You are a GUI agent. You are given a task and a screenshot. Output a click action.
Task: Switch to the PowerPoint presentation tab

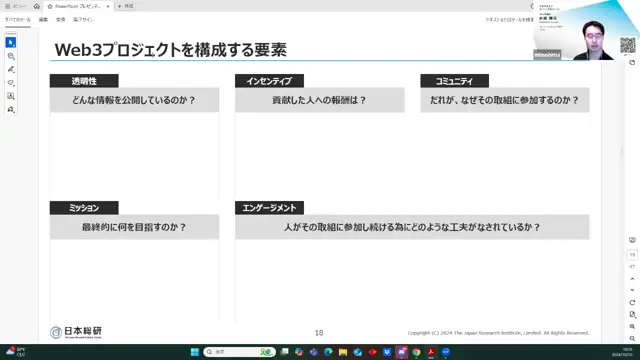tap(78, 6)
